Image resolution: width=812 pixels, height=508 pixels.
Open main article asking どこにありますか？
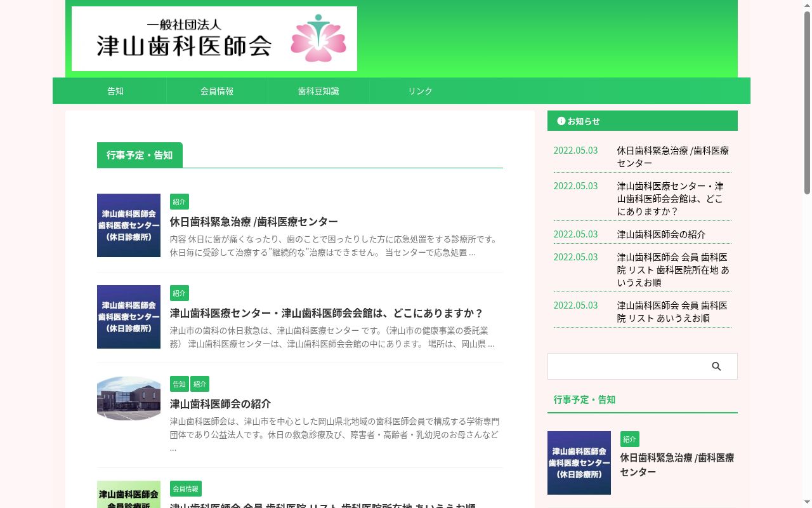(327, 313)
